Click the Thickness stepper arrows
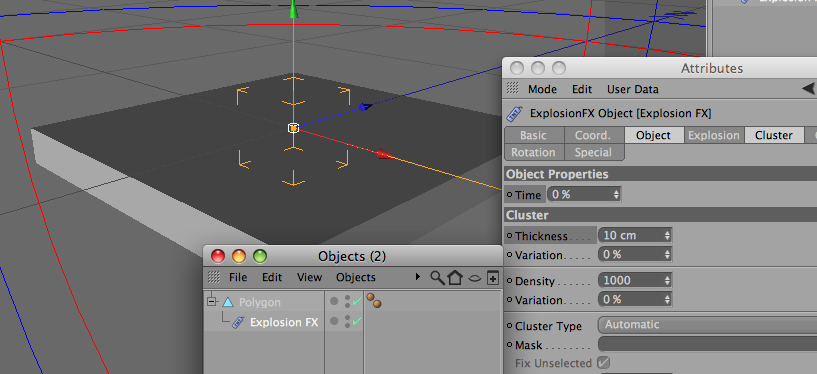The width and height of the screenshot is (817, 374). coord(667,235)
